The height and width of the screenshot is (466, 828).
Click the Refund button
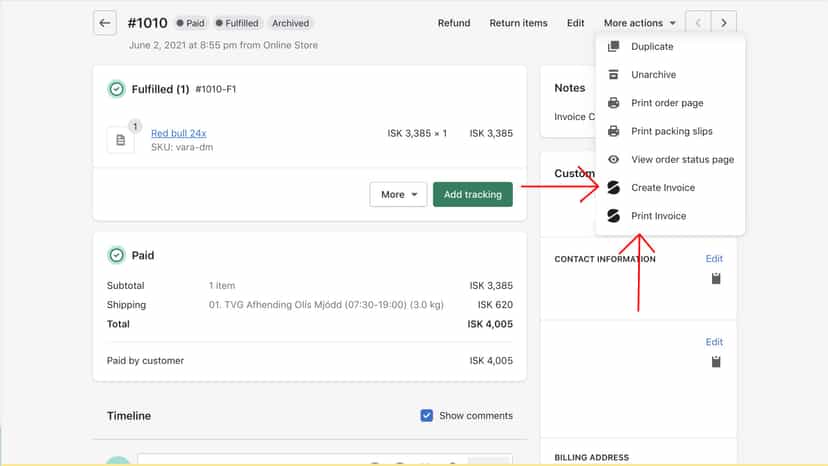point(454,23)
